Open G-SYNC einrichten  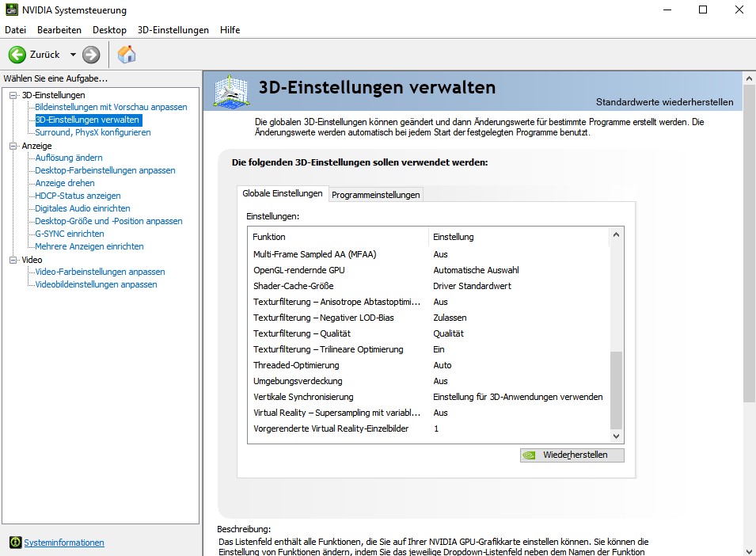point(70,234)
